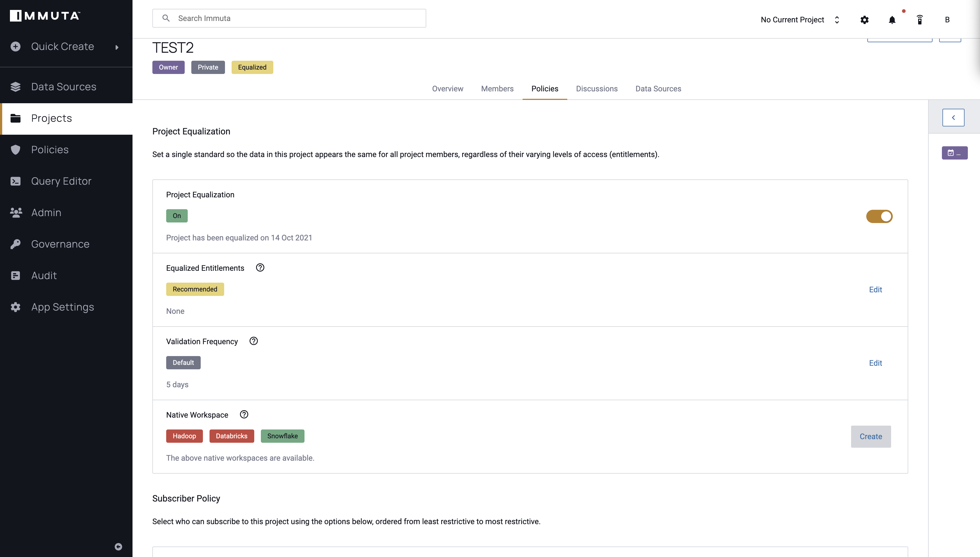This screenshot has height=557, width=980.
Task: Click the Native Workspace help icon
Action: point(244,414)
